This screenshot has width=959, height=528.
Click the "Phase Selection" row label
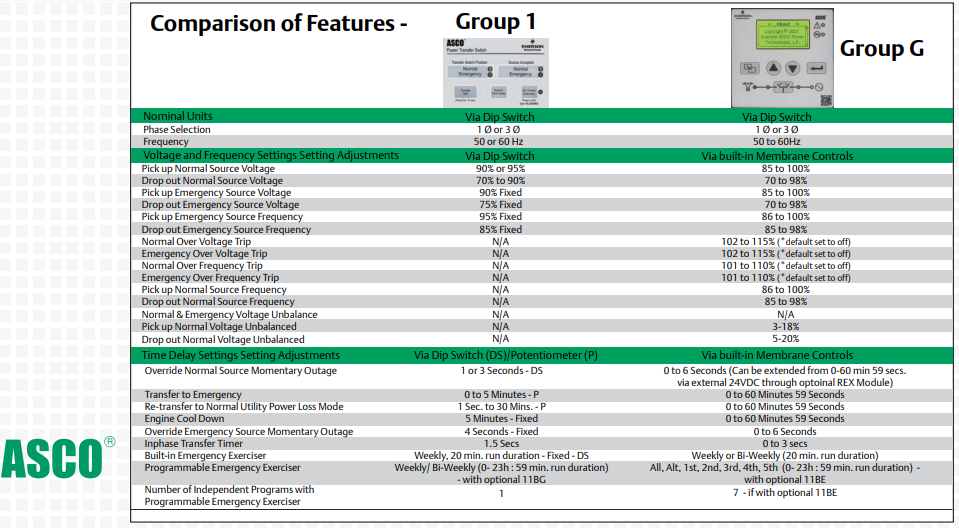[177, 130]
